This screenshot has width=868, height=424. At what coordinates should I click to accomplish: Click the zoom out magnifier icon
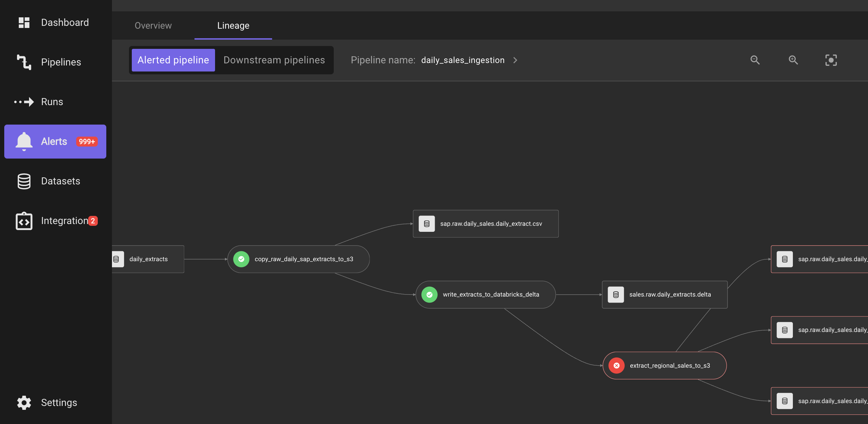pos(755,60)
